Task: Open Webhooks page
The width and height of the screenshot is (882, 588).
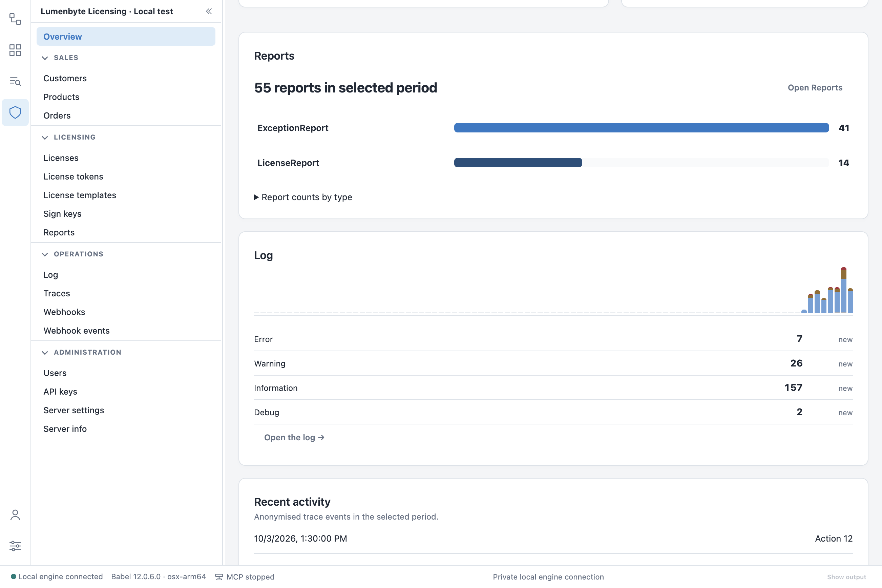Action: pyautogui.click(x=64, y=312)
